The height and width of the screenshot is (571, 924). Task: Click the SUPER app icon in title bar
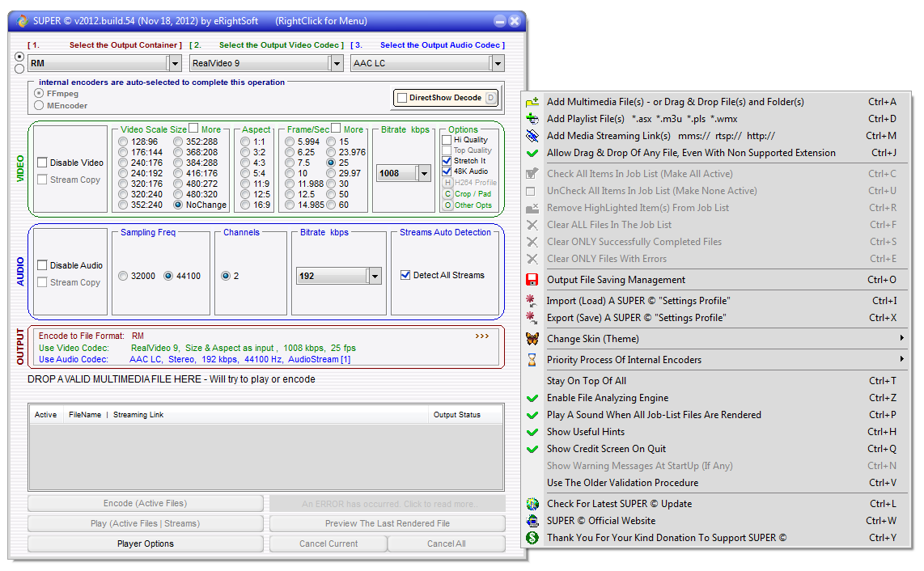click(23, 21)
